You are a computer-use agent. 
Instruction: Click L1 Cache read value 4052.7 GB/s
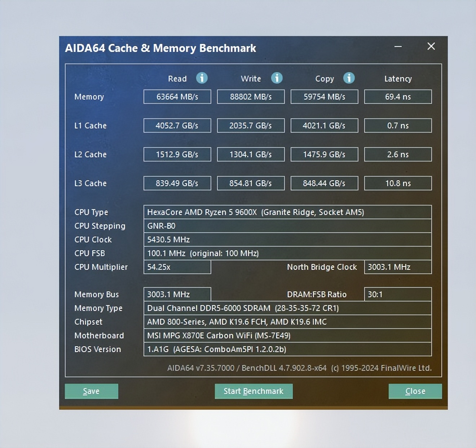[177, 126]
